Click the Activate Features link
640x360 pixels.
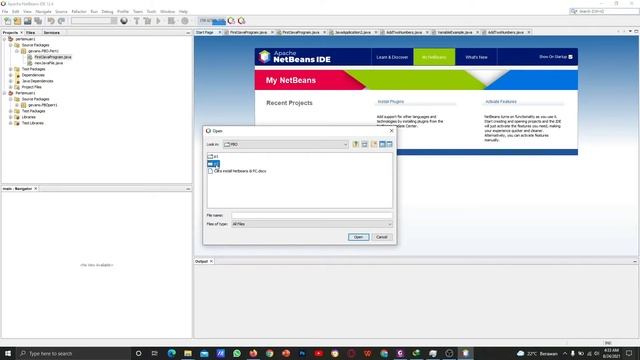[x=501, y=102]
